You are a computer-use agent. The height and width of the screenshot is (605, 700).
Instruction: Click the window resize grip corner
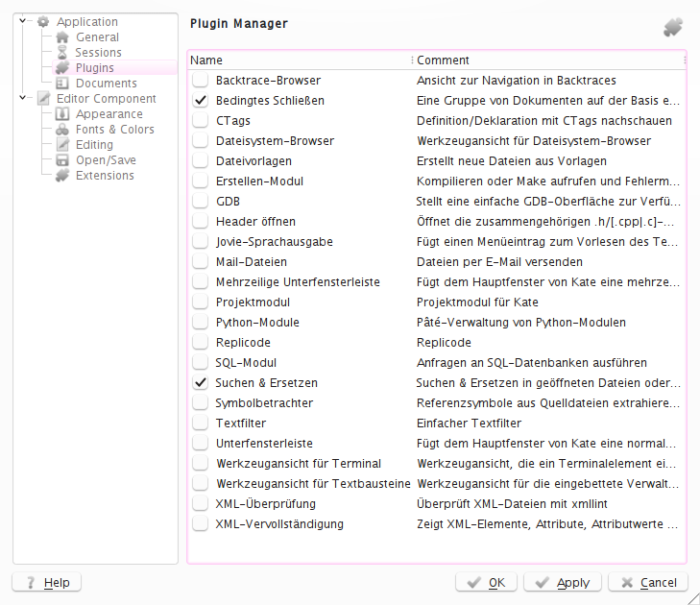693,598
